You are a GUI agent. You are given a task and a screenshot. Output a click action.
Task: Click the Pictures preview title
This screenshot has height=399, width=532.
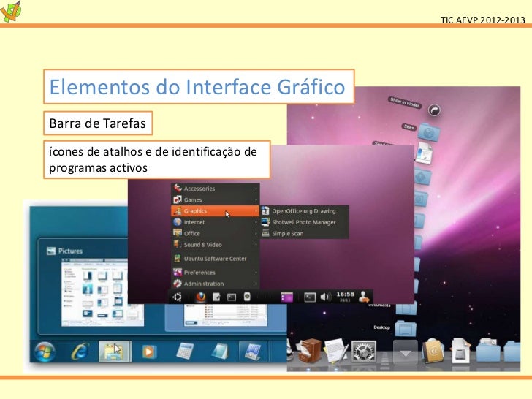point(70,251)
